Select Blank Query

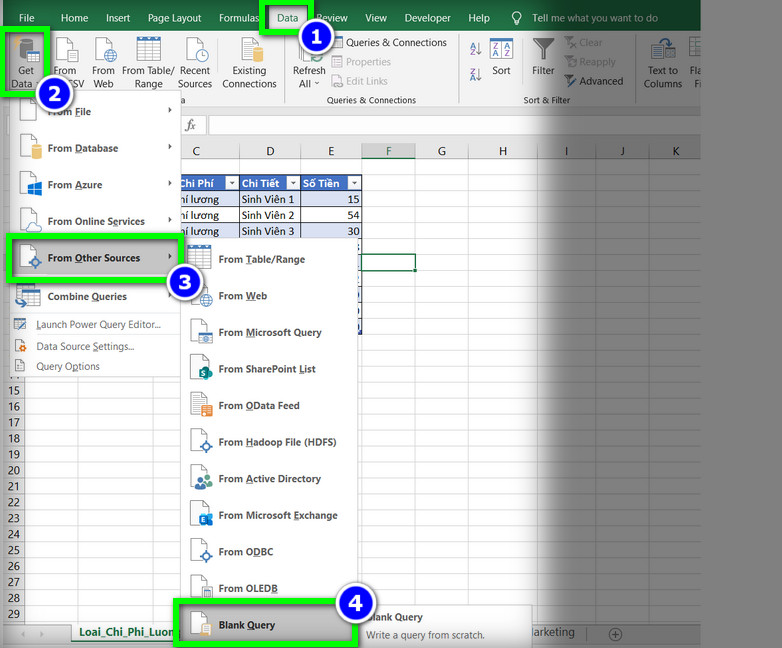265,625
